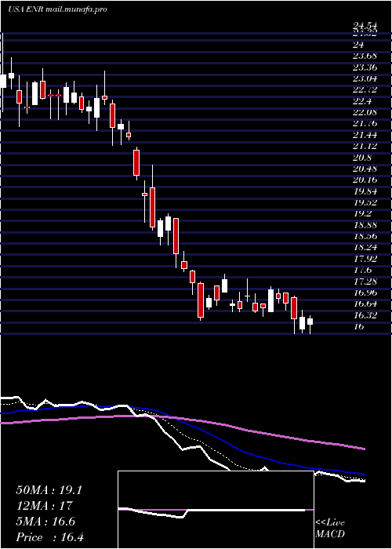This screenshot has height=549, width=392.
Task: Click the 18.24 price label
Action: tap(365, 248)
